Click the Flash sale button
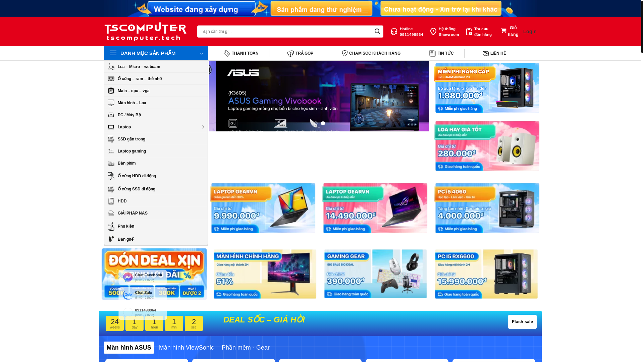The height and width of the screenshot is (362, 644). click(x=522, y=322)
